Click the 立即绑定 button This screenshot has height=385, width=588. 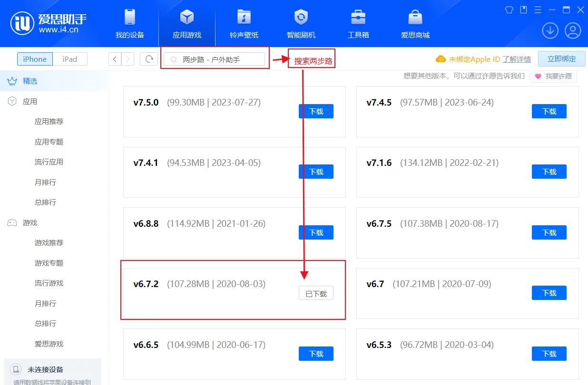point(562,59)
